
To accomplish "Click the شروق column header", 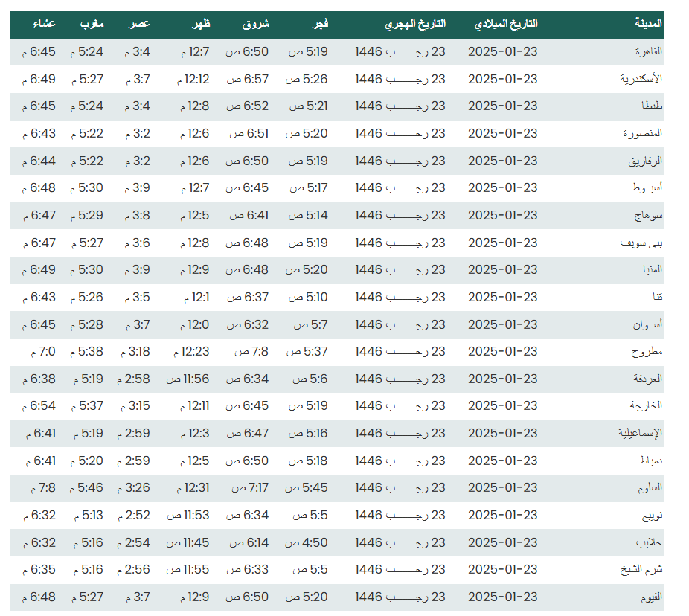I will pos(256,24).
